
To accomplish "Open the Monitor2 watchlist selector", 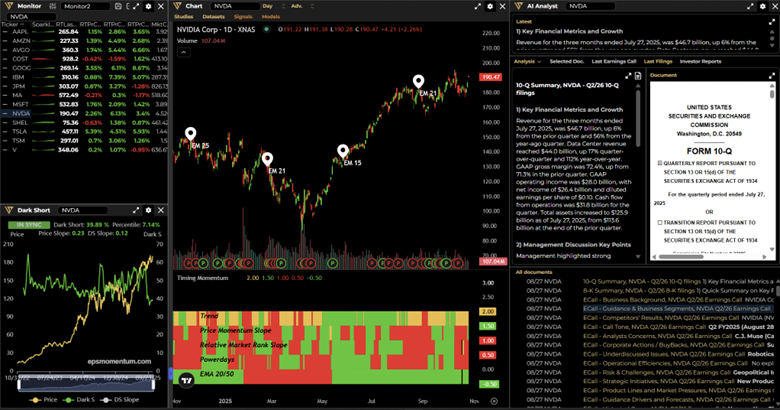I will tap(85, 6).
